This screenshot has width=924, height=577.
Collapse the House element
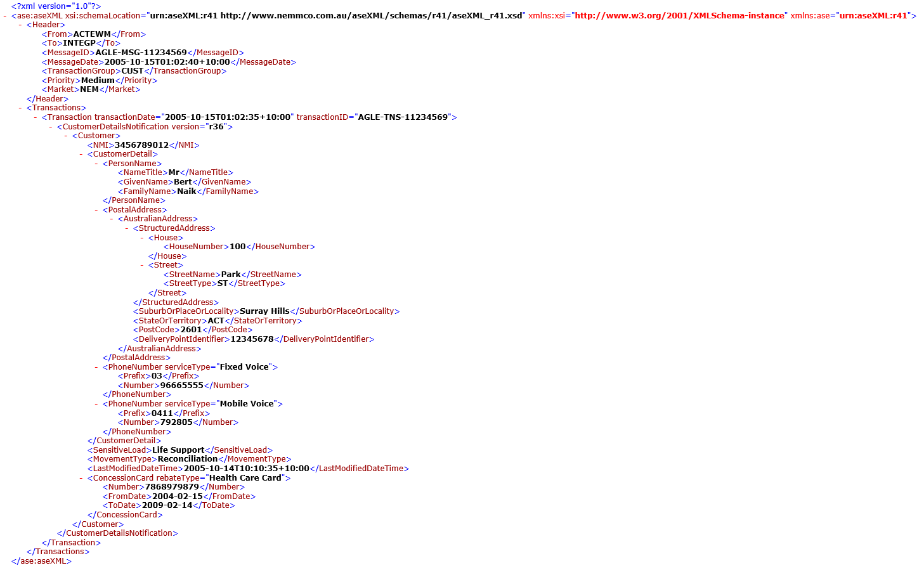point(142,238)
